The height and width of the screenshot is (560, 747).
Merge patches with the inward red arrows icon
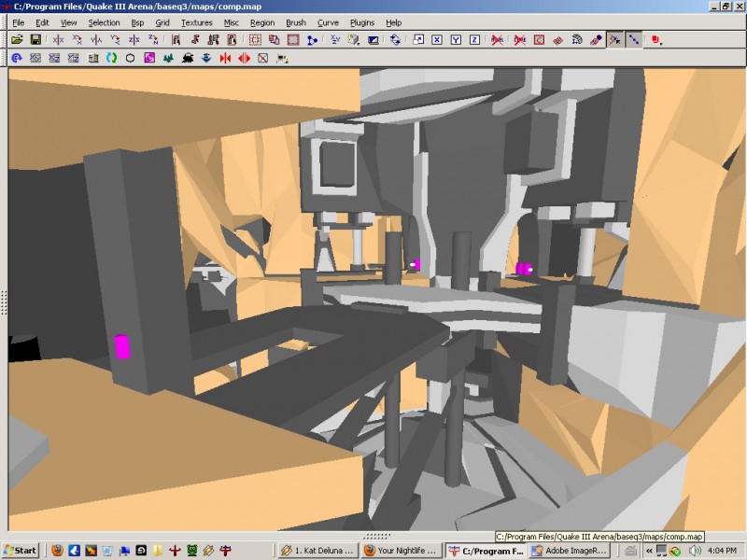pos(225,58)
